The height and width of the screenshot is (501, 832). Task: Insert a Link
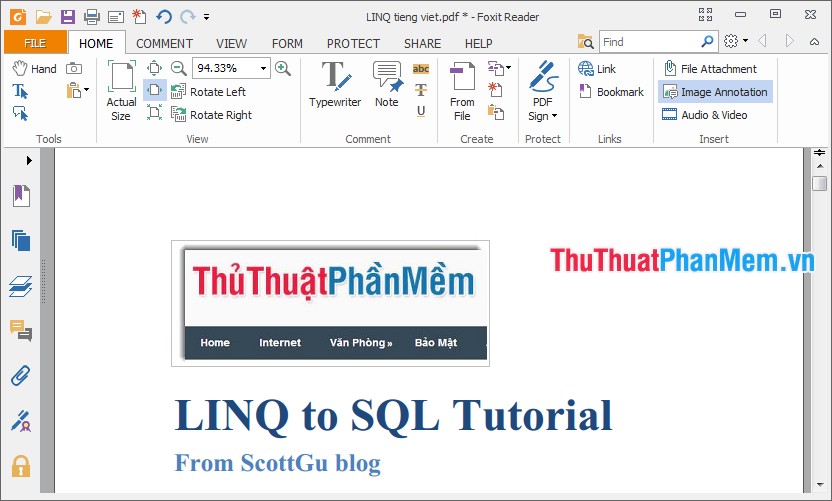click(x=597, y=68)
